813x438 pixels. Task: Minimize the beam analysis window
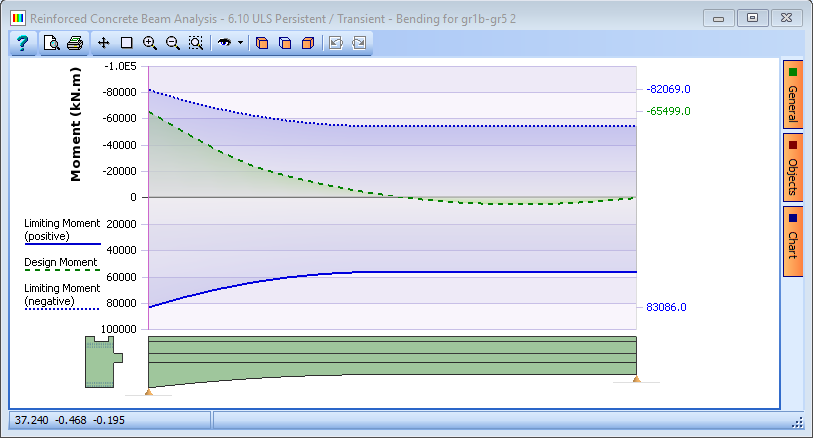pyautogui.click(x=719, y=18)
